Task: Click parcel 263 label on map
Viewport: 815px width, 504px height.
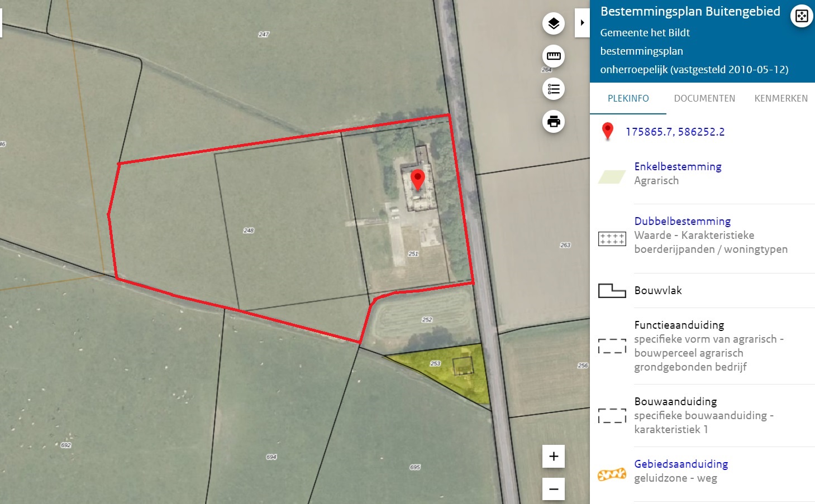Action: (x=565, y=245)
